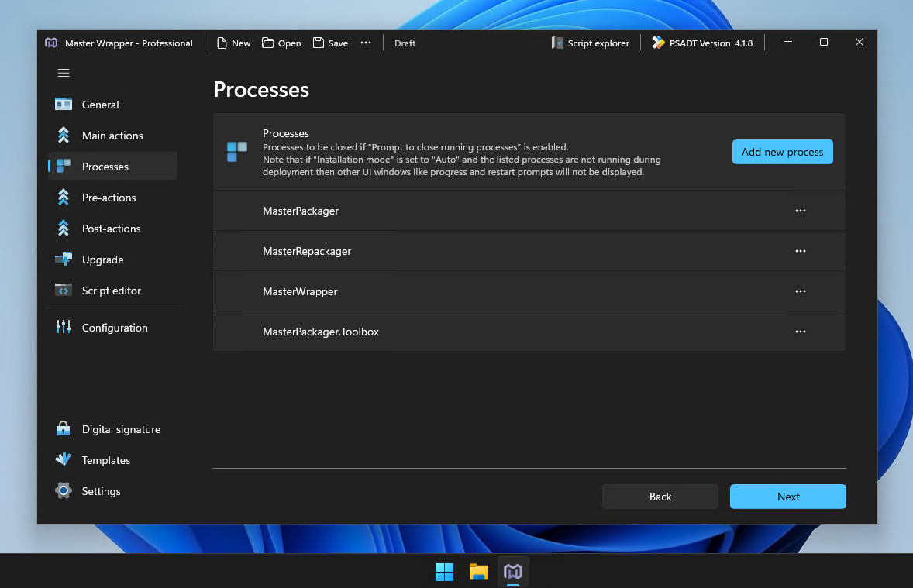Click the Draft status label
The height and width of the screenshot is (588, 913).
pos(405,43)
